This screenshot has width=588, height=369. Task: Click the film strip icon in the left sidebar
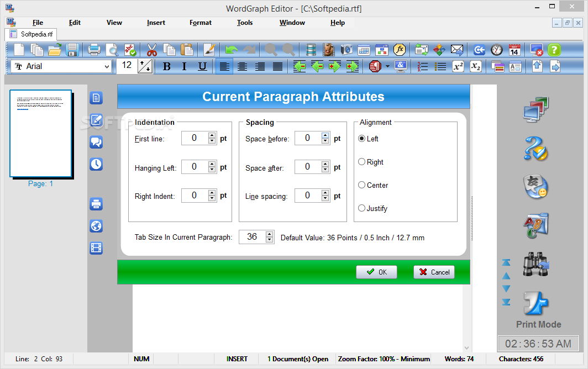[96, 248]
